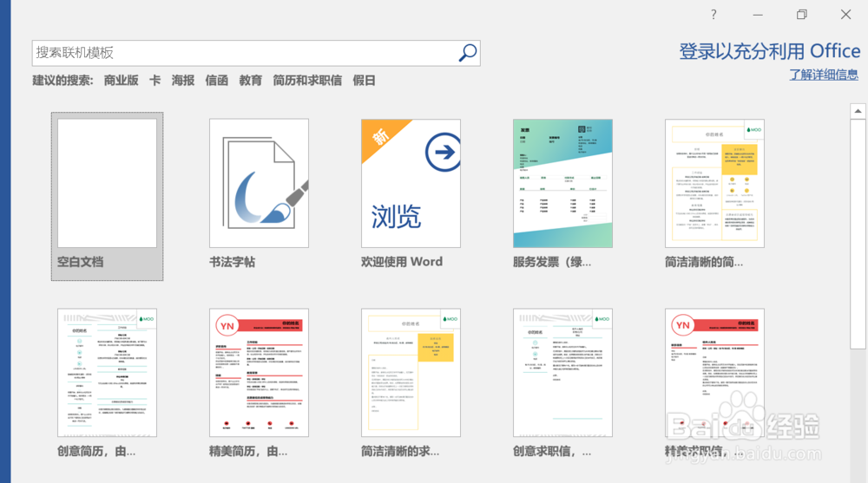
Task: Search suggested category 简历和求职信
Action: 307,81
